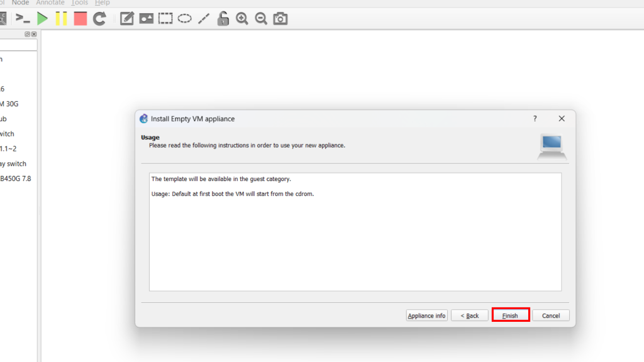Image resolution: width=644 pixels, height=362 pixels.
Task: Take a screenshot with the camera icon
Action: pyautogui.click(x=280, y=18)
